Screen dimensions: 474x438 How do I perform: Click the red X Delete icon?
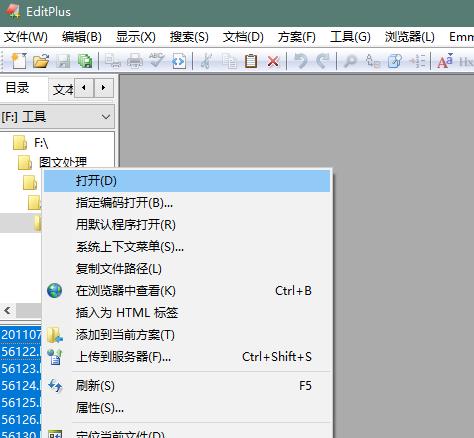tap(273, 62)
